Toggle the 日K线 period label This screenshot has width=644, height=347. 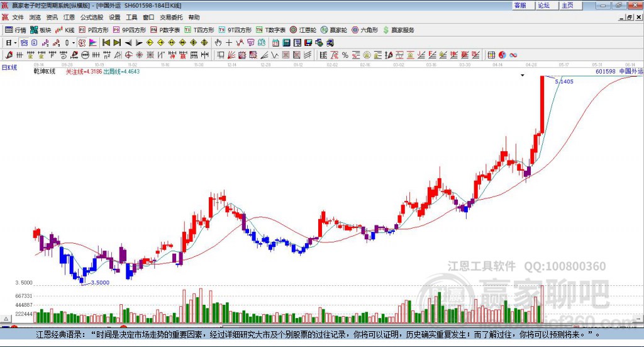pyautogui.click(x=9, y=67)
